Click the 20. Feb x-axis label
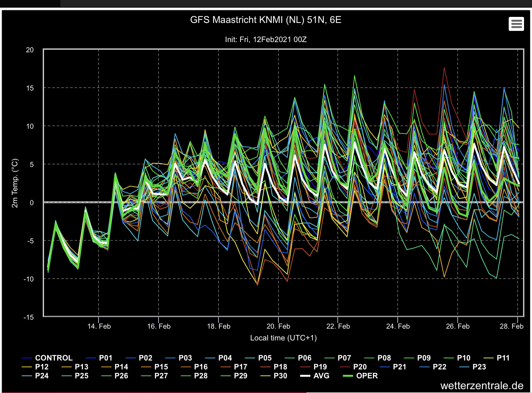Viewport: 532px width, 393px height. [x=278, y=326]
